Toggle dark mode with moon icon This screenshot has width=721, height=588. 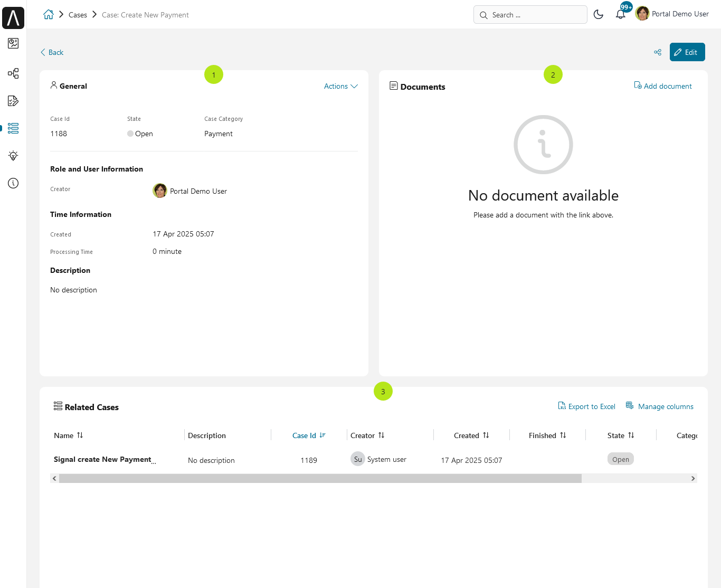(598, 15)
